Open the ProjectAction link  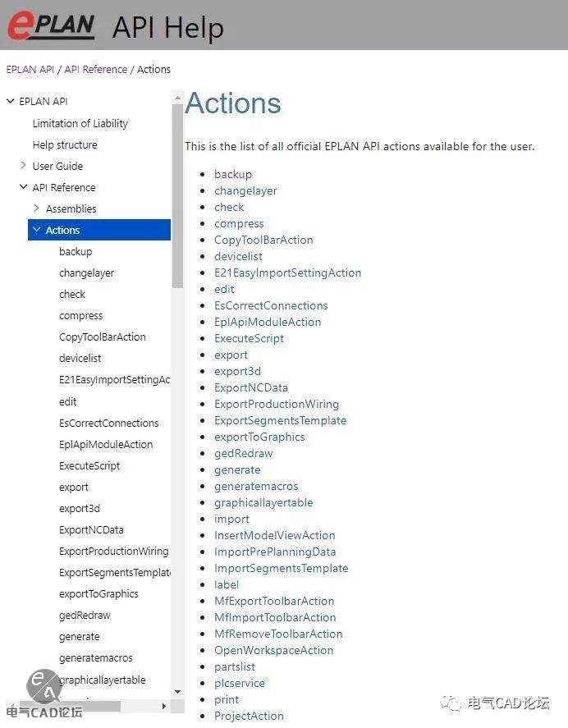[249, 716]
